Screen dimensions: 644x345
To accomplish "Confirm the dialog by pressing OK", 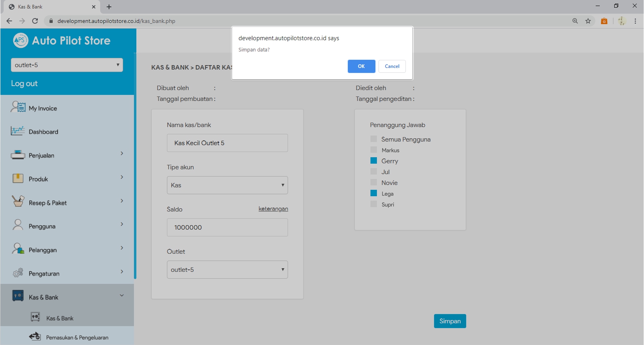I will click(x=361, y=66).
